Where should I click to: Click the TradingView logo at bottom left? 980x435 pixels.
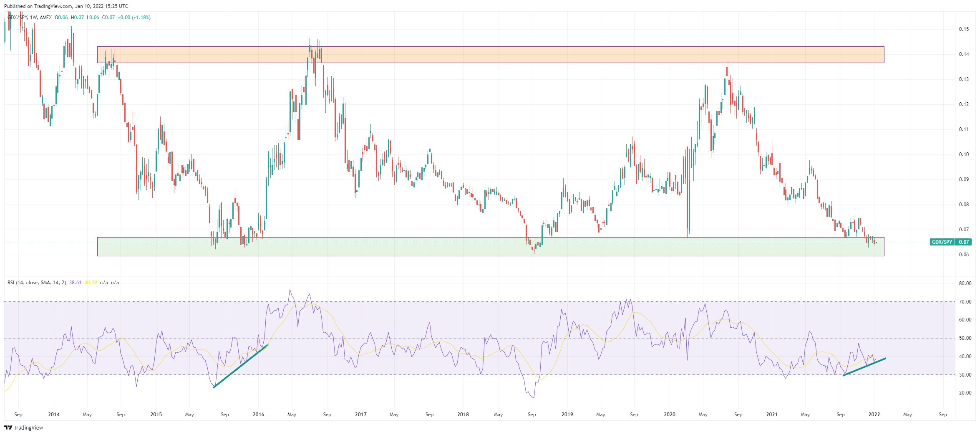(24, 427)
